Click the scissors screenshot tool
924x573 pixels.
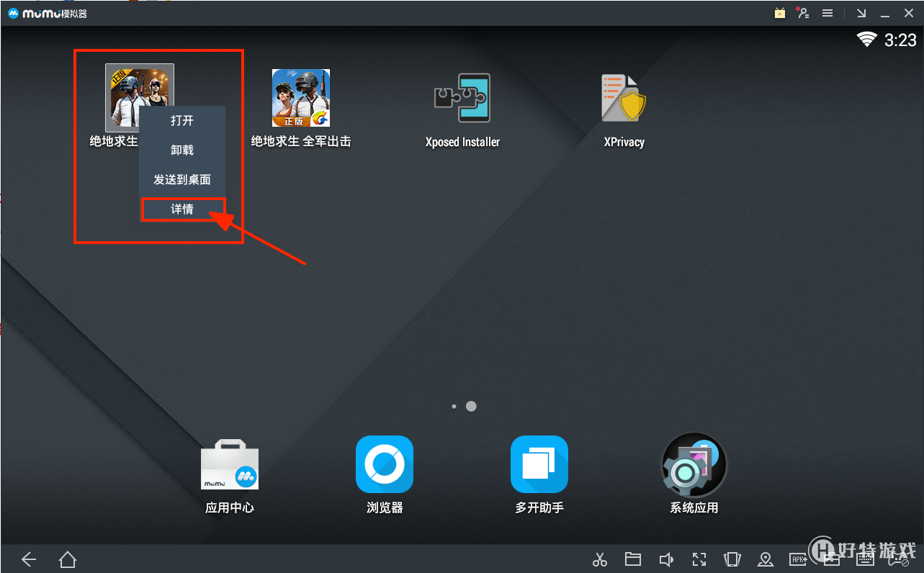tap(600, 559)
